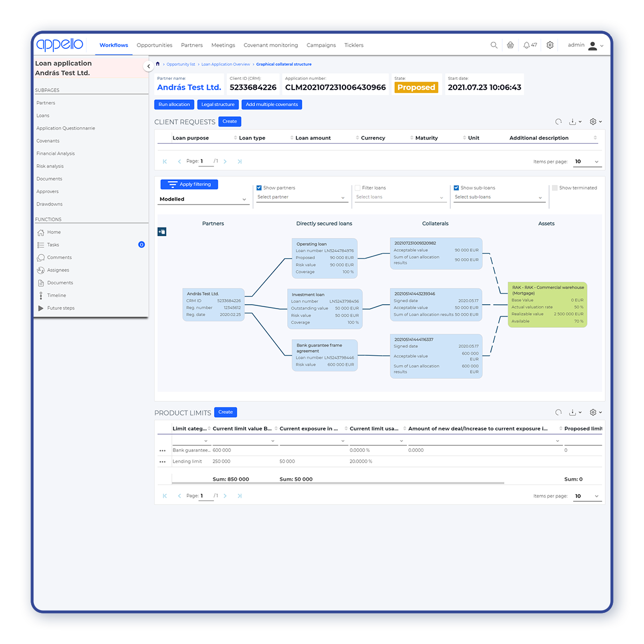
Task: Open the Opportunities menu tab
Action: [x=155, y=45]
